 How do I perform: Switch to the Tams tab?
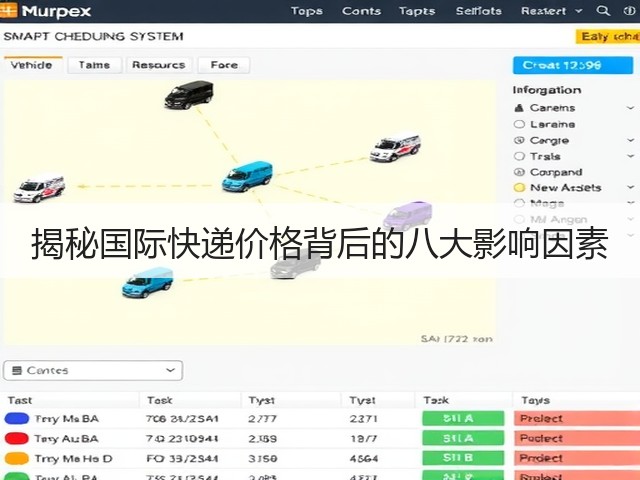click(x=94, y=65)
